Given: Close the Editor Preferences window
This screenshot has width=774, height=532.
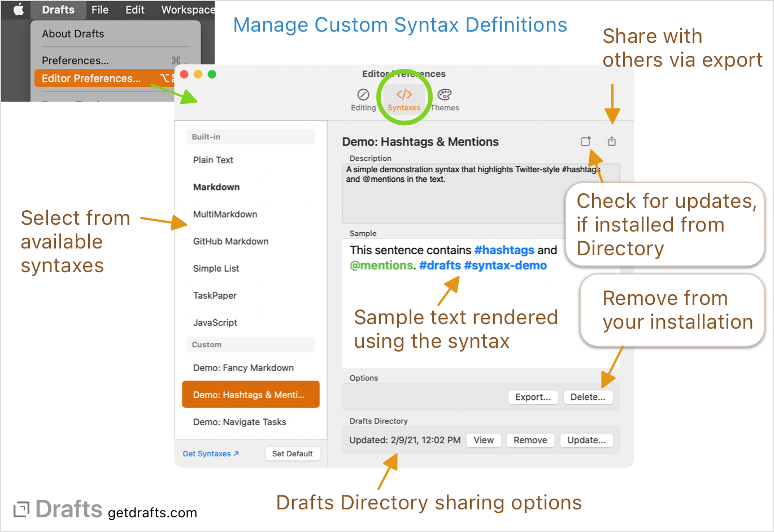Looking at the screenshot, I should (x=183, y=73).
